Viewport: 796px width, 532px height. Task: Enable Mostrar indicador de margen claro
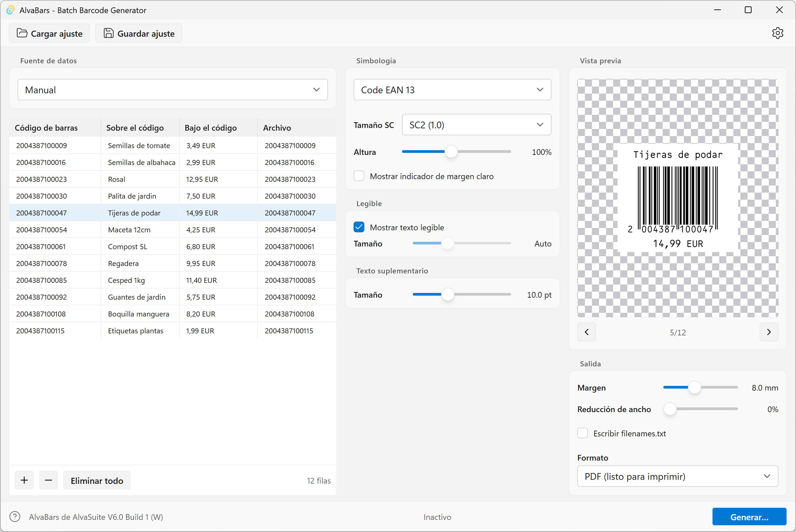point(359,176)
